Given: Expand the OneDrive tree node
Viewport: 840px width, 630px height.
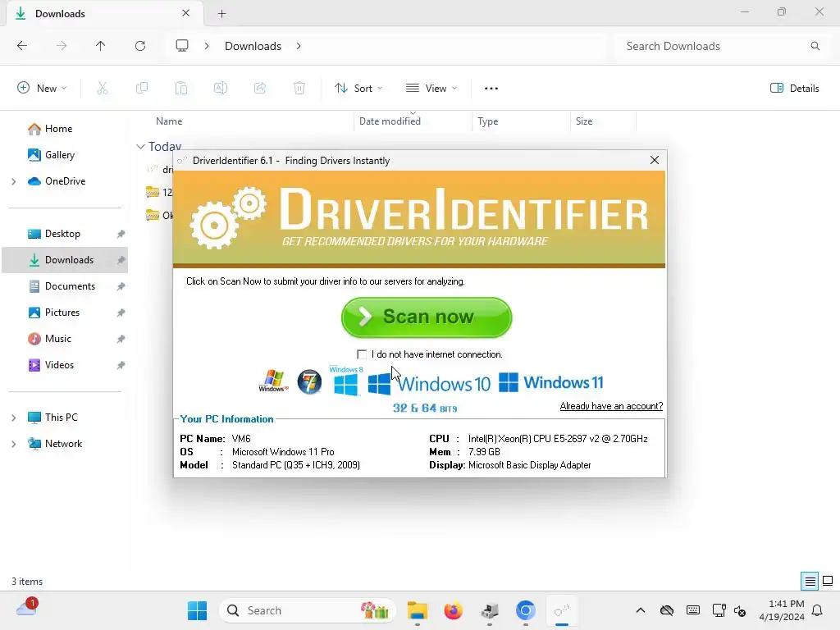Looking at the screenshot, I should (14, 181).
